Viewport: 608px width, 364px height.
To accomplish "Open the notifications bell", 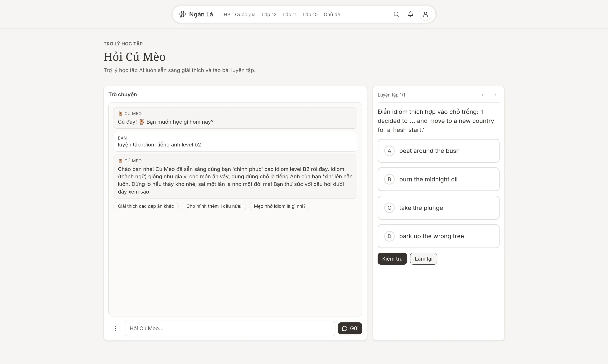I will [410, 14].
